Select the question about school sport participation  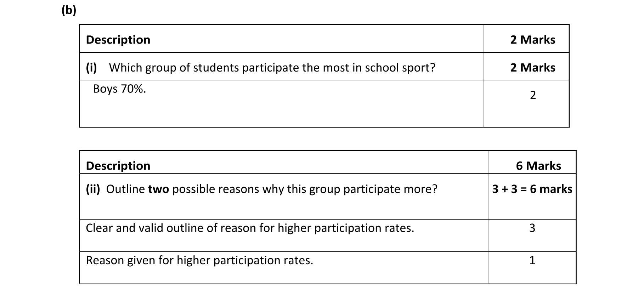tap(272, 68)
